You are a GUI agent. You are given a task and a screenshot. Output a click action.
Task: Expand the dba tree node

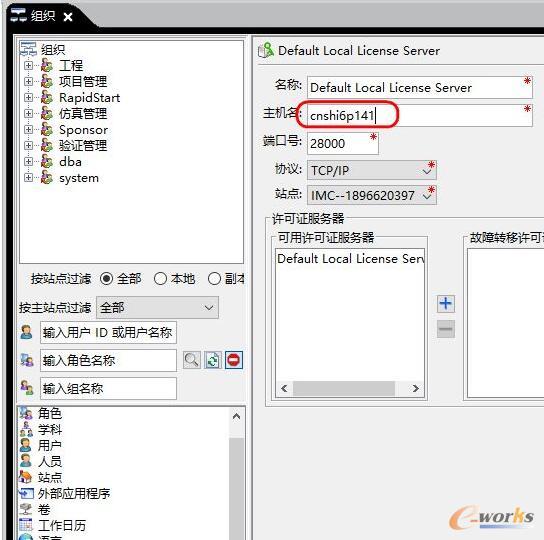[x=28, y=162]
